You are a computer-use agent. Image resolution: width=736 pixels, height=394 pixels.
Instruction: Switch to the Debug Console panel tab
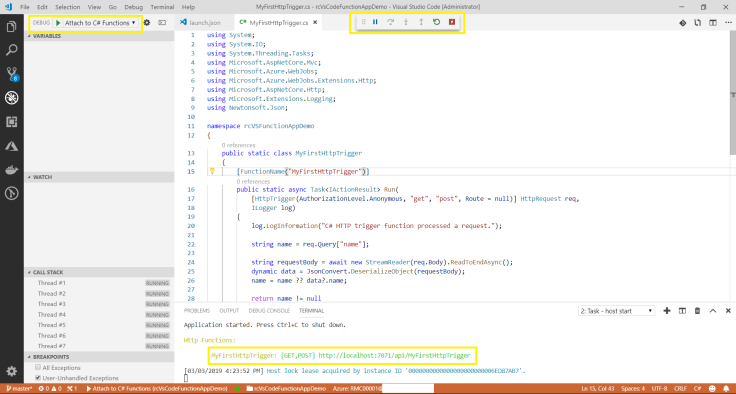[x=269, y=311]
